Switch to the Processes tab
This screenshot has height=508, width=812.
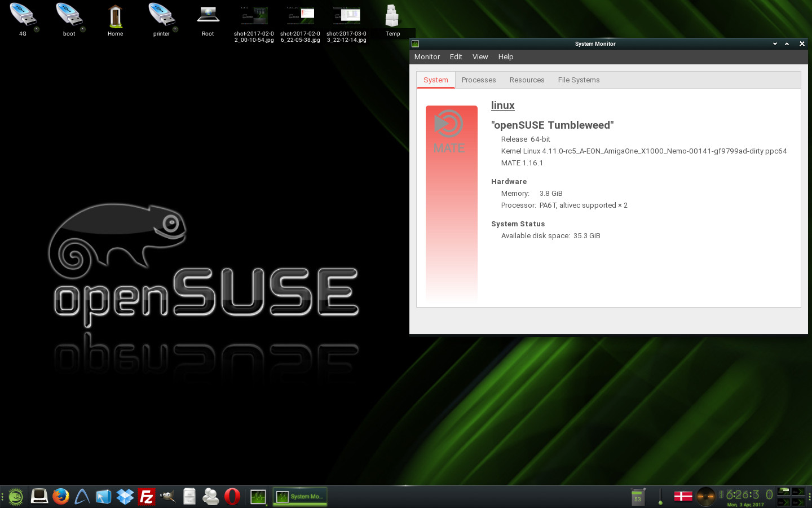(x=478, y=80)
